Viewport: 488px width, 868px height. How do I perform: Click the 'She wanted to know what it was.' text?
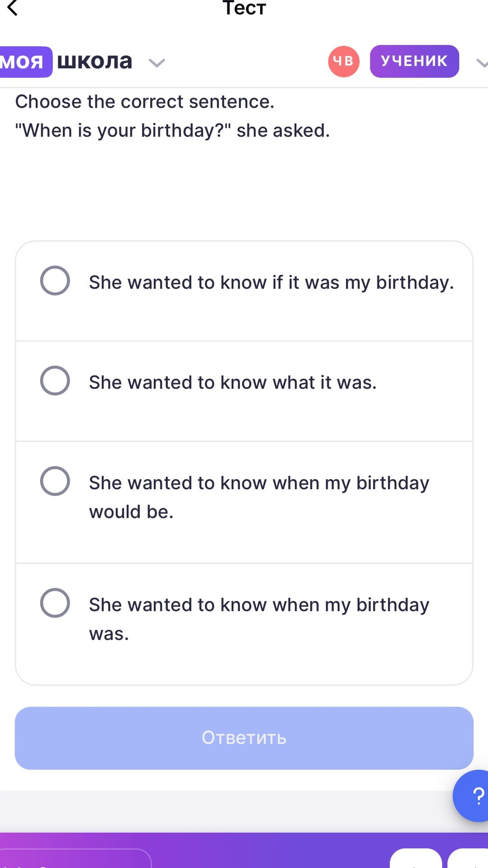(233, 382)
